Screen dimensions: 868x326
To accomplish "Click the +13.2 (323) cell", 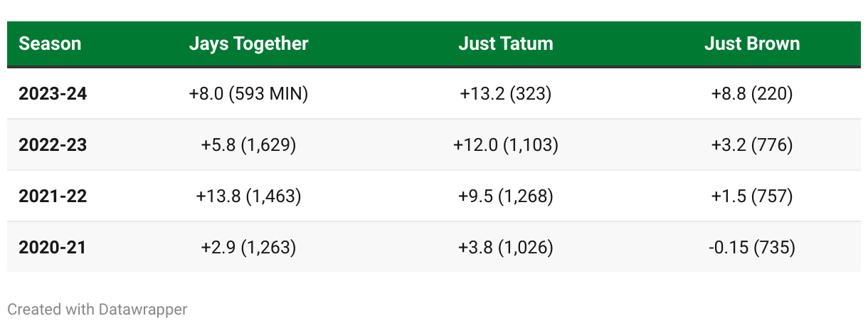I will click(505, 93).
